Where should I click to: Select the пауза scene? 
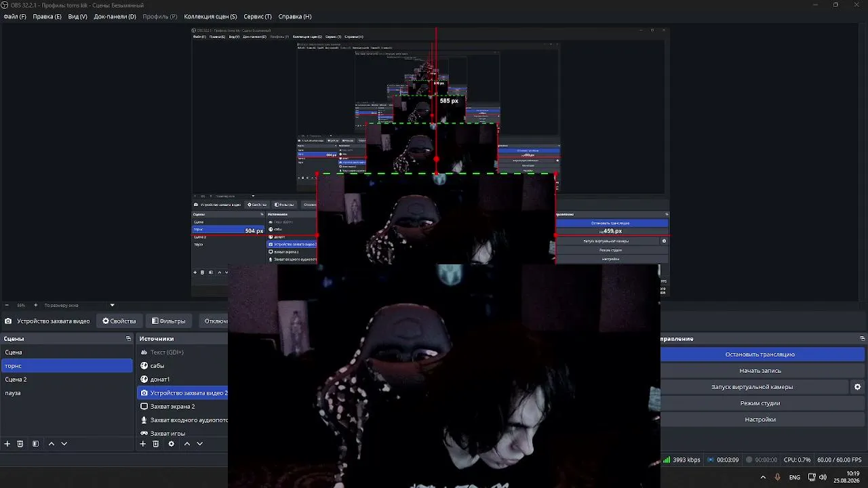tap(67, 393)
